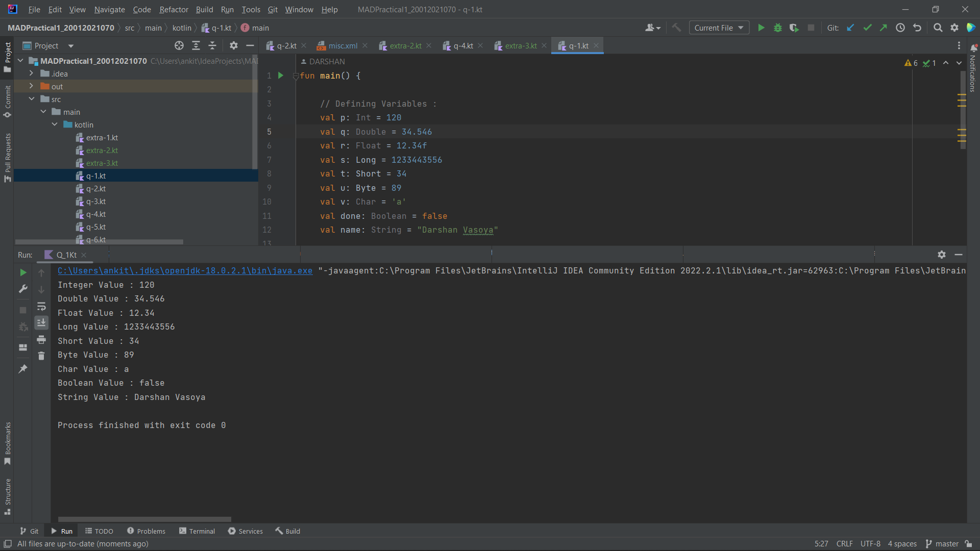Click the java.exe path link in console
The image size is (980, 551).
[x=185, y=271]
